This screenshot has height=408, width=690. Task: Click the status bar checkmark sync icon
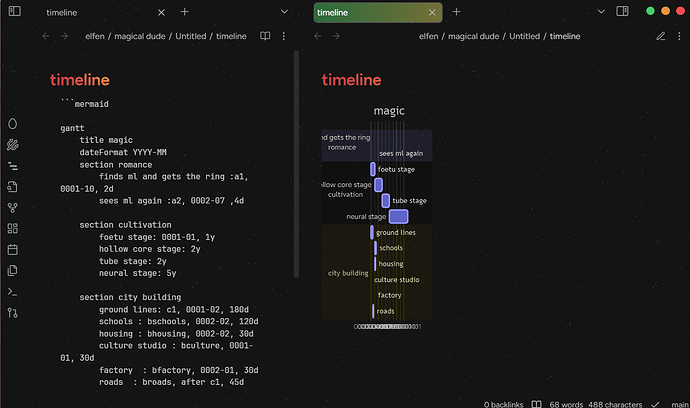(655, 404)
